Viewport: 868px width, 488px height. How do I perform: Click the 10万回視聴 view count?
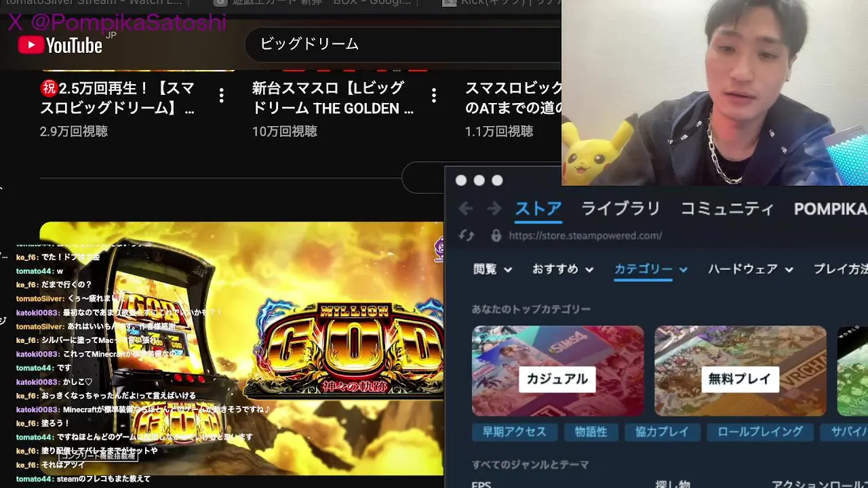[x=285, y=131]
